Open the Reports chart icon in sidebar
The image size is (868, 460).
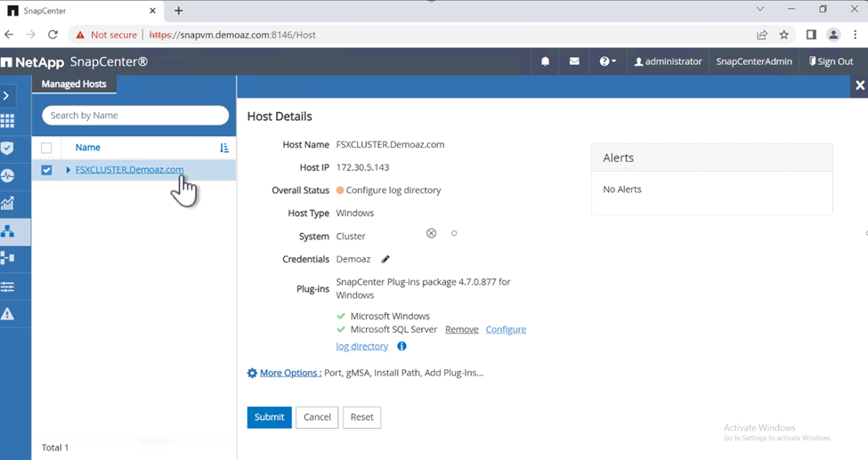pos(8,204)
